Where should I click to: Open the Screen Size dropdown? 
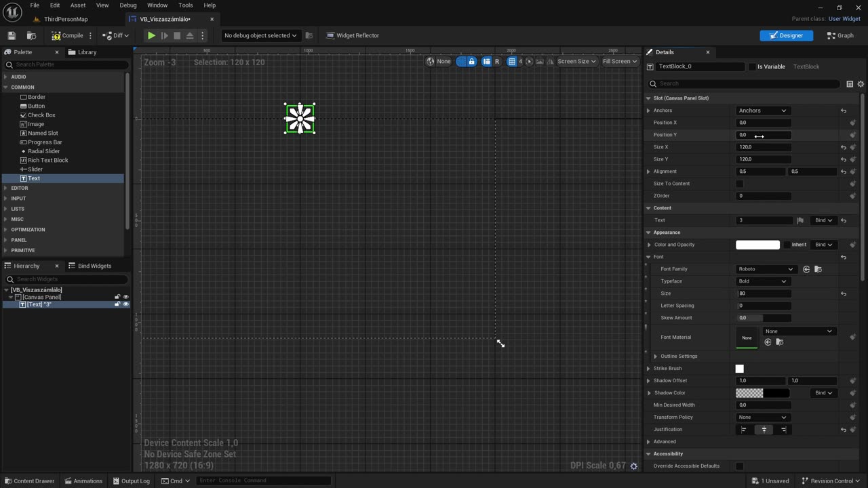576,61
